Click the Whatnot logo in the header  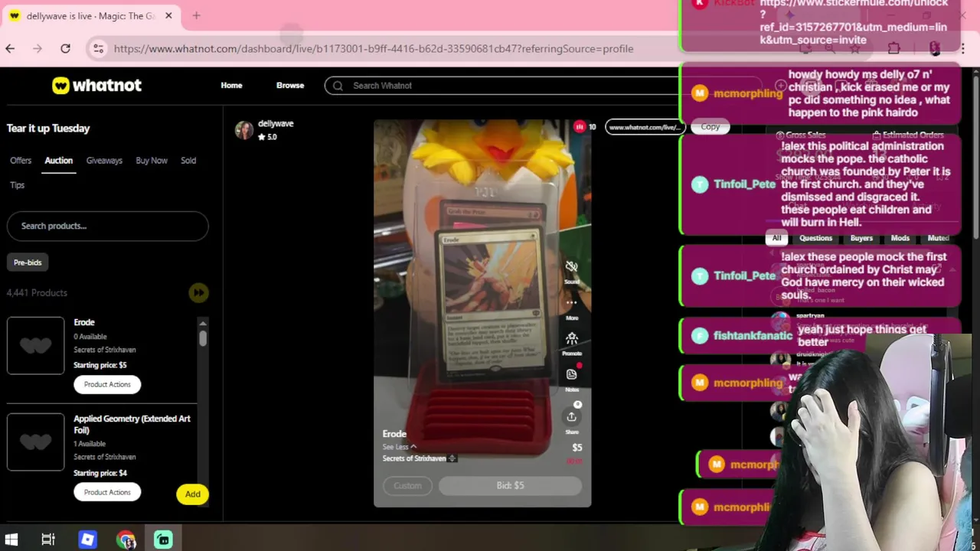(x=96, y=85)
